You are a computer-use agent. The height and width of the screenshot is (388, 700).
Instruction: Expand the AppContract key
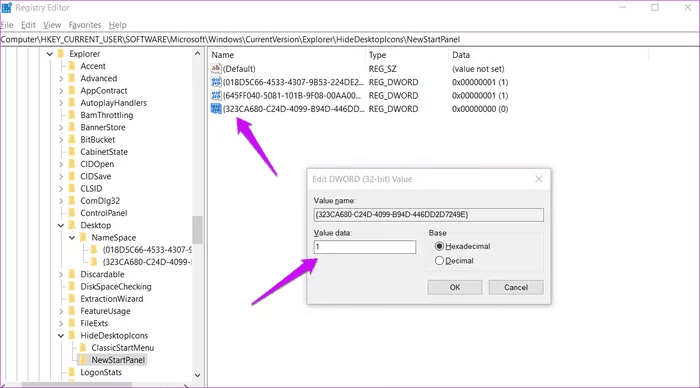point(61,91)
